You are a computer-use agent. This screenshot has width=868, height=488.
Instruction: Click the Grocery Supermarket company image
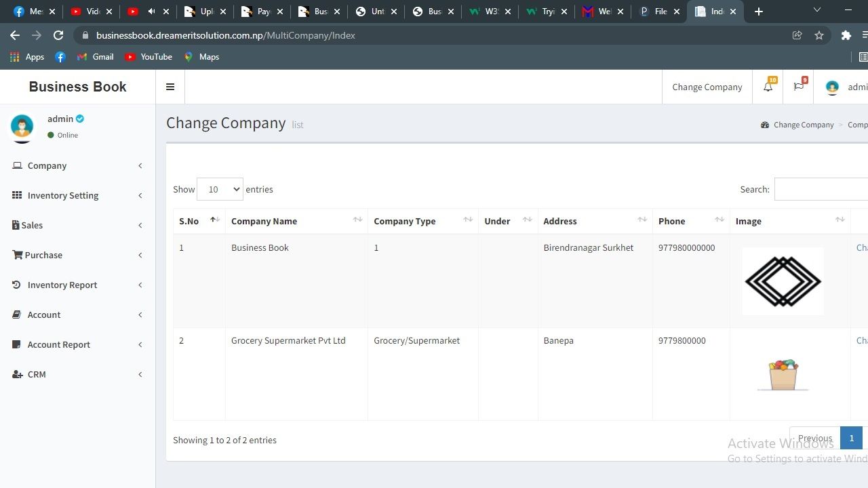(x=783, y=375)
